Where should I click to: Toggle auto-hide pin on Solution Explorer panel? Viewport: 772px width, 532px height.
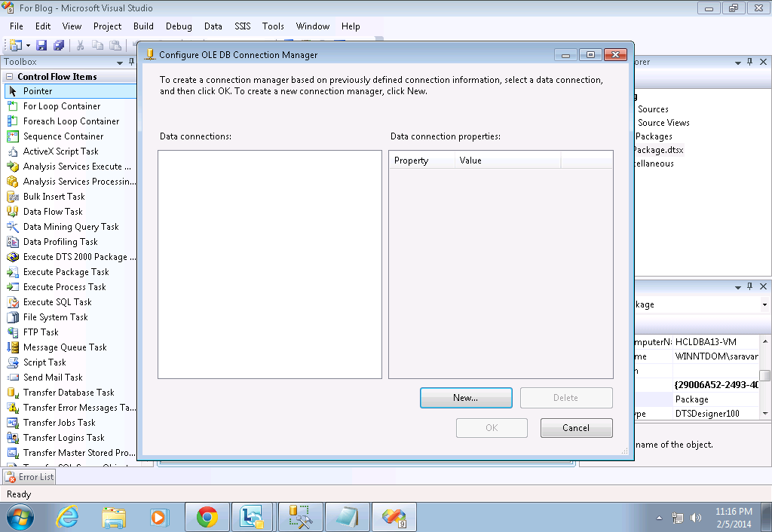[x=751, y=62]
